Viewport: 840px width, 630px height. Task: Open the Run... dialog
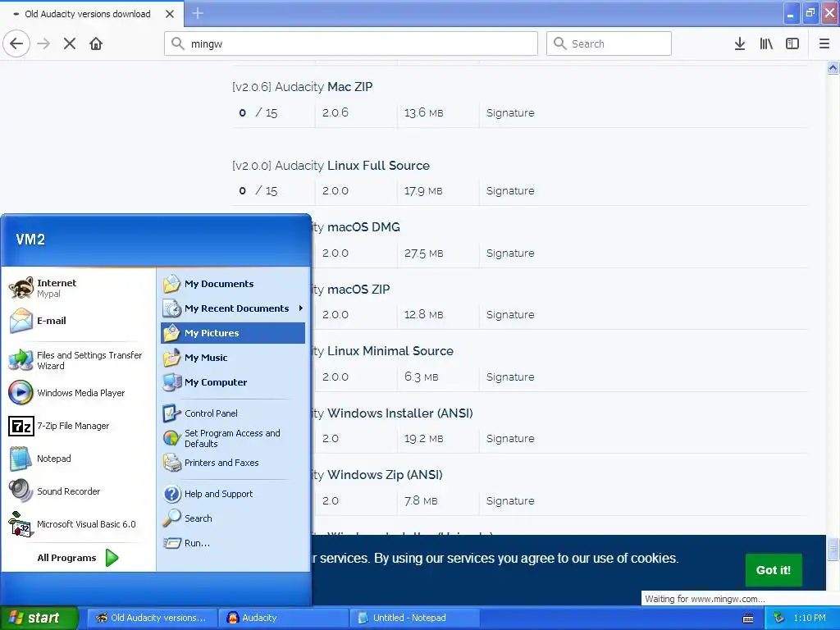click(x=233, y=543)
